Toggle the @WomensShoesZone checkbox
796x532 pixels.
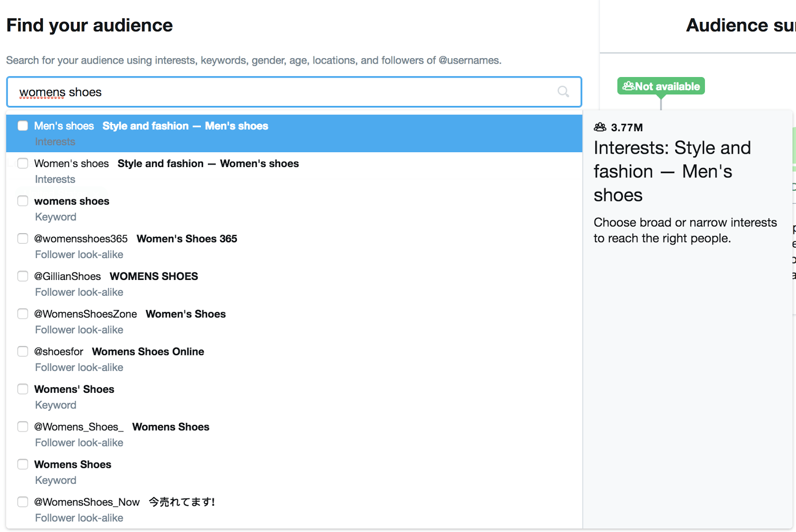pyautogui.click(x=23, y=314)
